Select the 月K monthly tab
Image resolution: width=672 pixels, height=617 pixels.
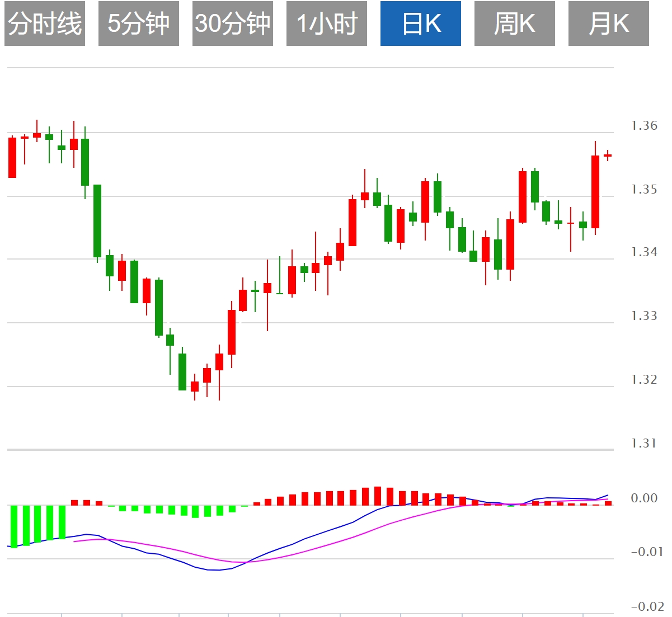point(609,23)
